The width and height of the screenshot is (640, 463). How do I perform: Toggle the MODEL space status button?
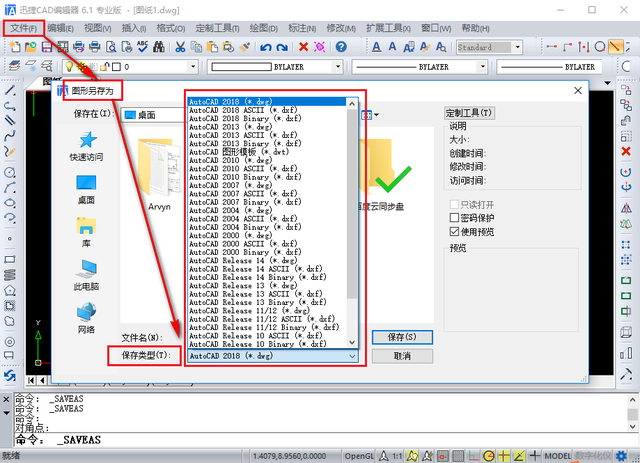point(558,456)
